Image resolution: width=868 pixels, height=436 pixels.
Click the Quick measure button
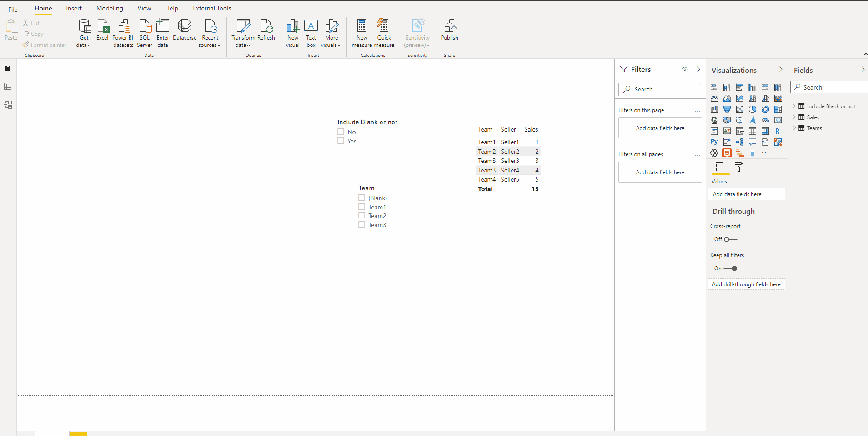tap(384, 33)
